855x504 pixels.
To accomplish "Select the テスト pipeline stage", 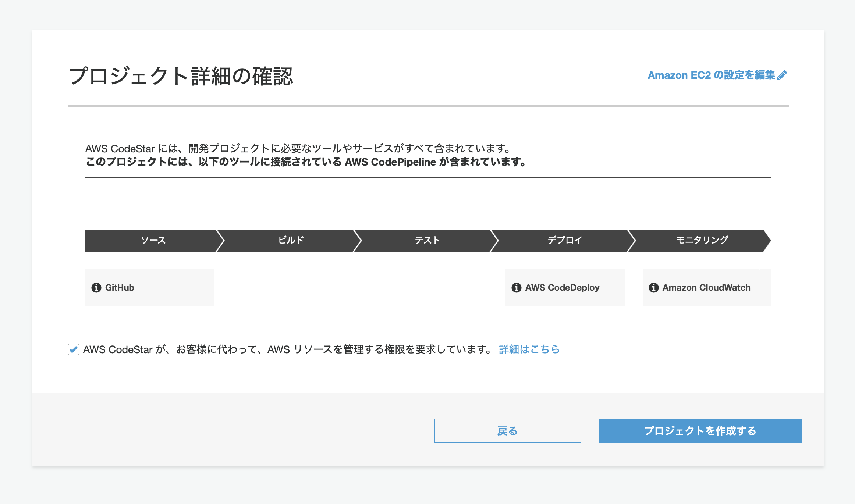I will click(427, 240).
